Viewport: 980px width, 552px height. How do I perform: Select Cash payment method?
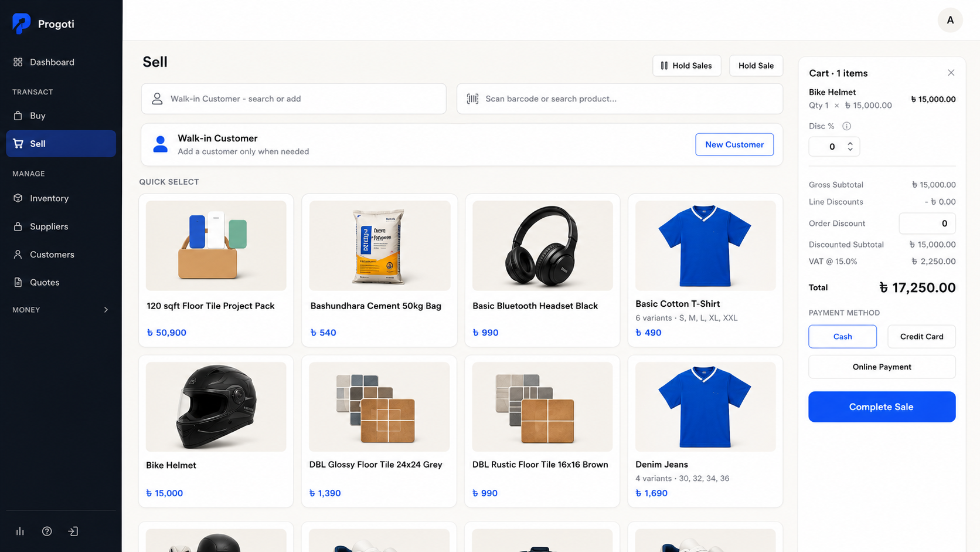[x=842, y=337]
